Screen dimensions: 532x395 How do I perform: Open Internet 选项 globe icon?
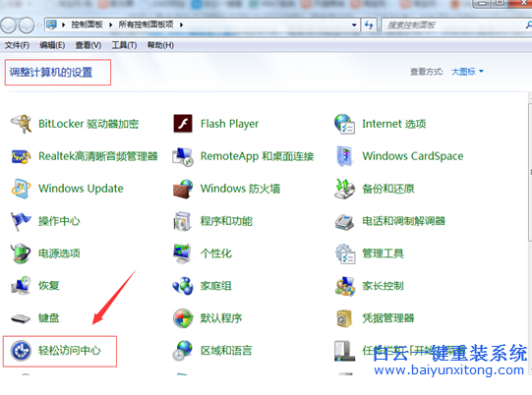(344, 124)
